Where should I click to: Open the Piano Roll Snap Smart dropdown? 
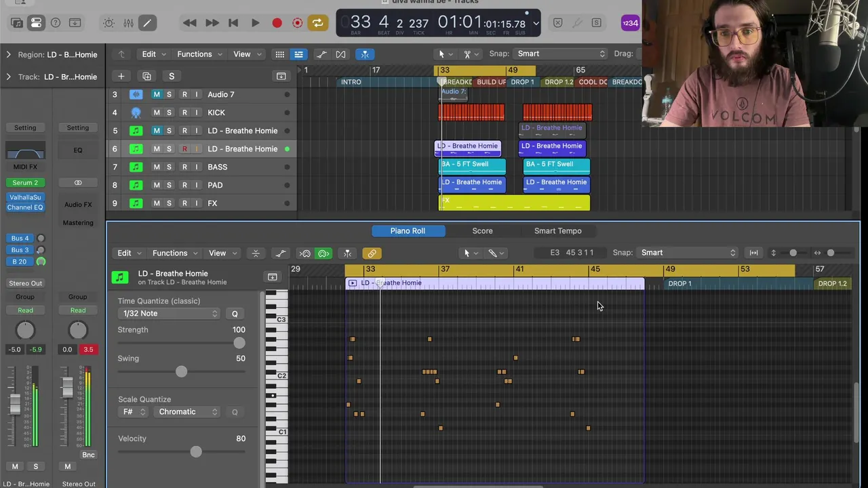tap(687, 253)
